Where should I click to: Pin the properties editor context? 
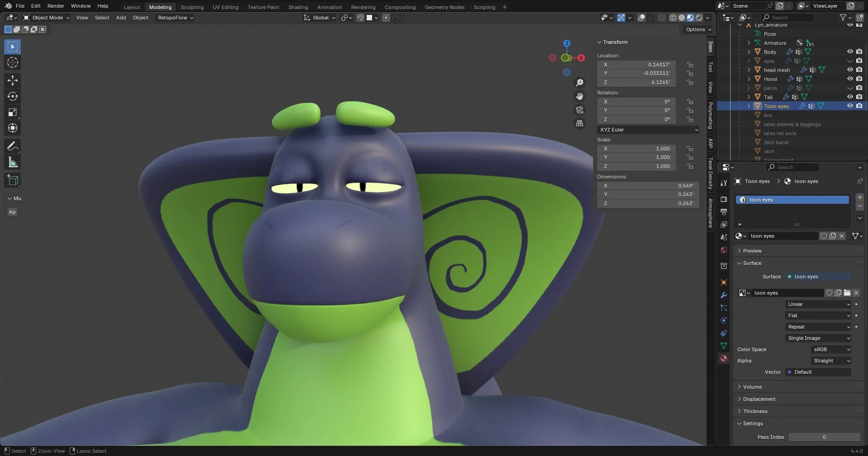pos(860,181)
